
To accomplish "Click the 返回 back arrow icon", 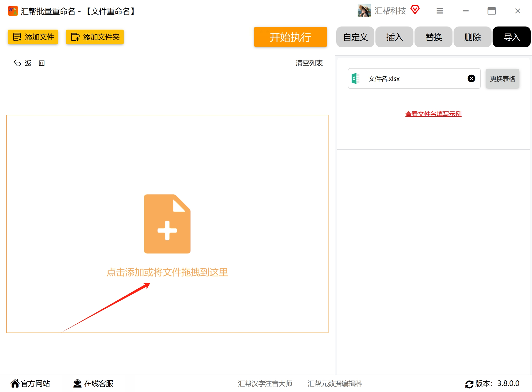I will click(x=17, y=63).
